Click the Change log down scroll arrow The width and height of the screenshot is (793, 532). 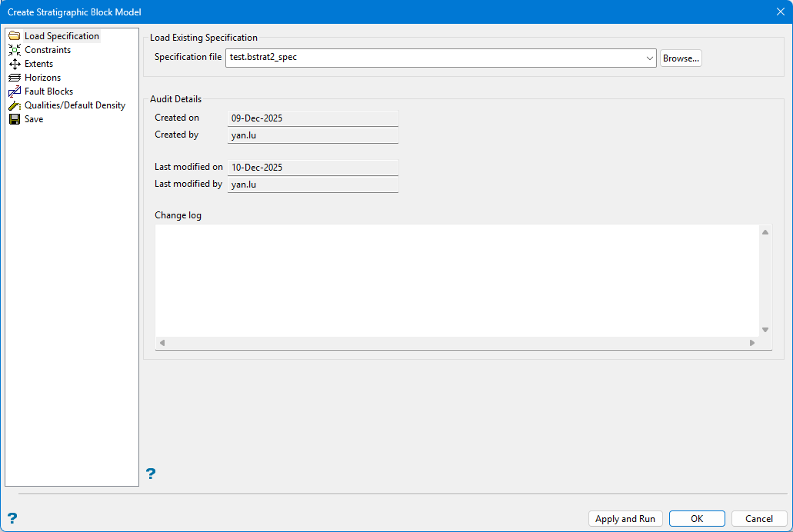pos(765,330)
